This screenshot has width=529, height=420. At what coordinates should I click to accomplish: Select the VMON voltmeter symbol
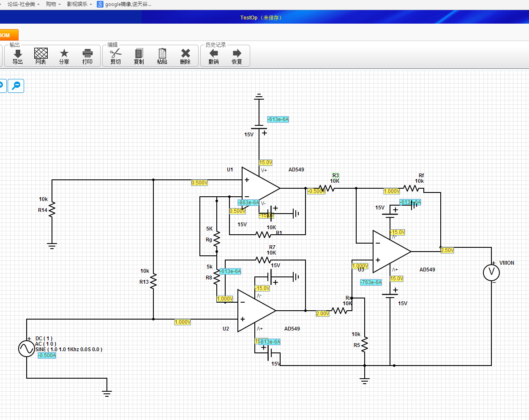tap(491, 272)
